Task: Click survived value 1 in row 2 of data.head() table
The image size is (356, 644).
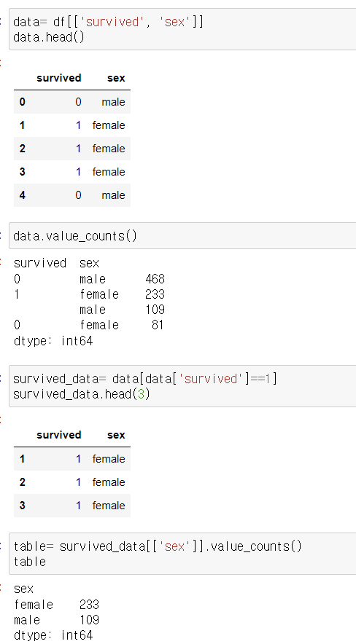Action: pos(78,149)
